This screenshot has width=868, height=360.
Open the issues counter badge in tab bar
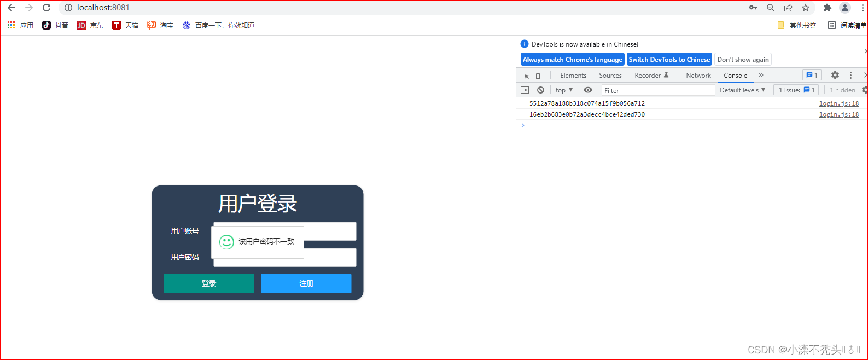click(x=812, y=76)
